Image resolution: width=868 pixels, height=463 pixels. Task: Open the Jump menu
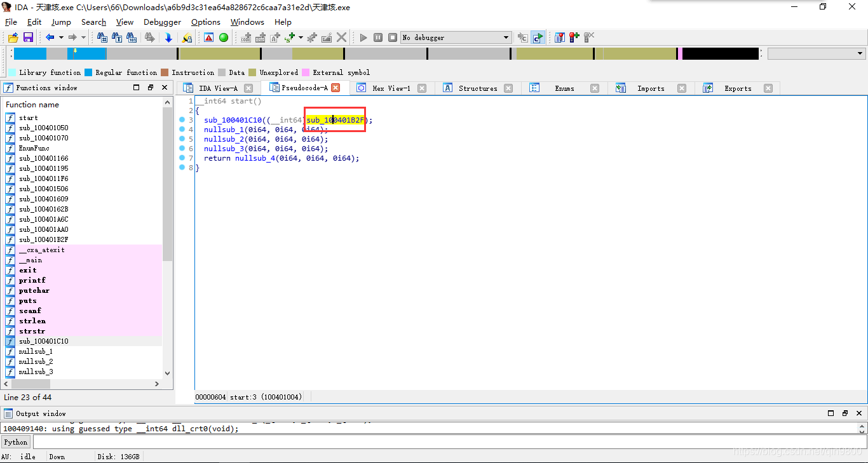point(61,22)
